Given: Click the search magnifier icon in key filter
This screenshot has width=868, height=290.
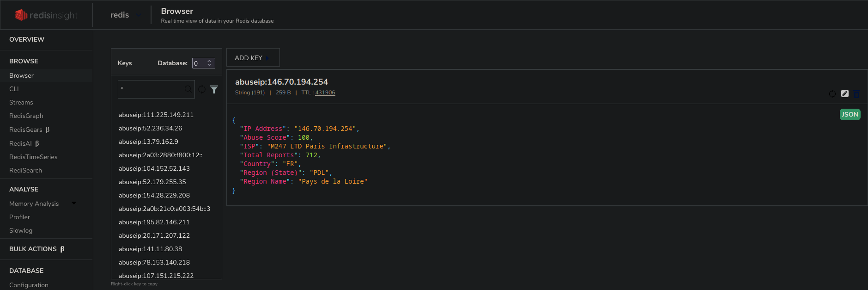Looking at the screenshot, I should (x=188, y=89).
